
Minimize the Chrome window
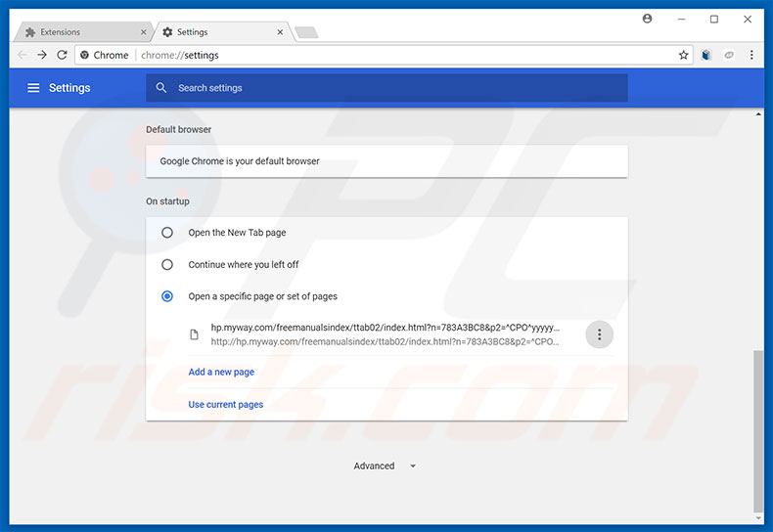point(681,19)
